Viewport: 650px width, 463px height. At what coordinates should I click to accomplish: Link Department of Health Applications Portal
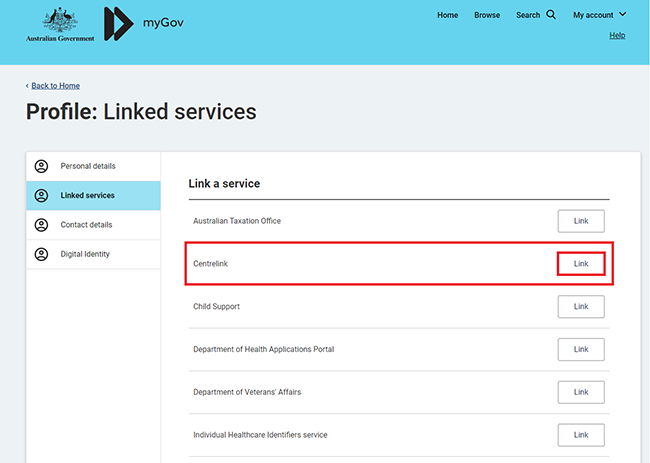coord(580,349)
